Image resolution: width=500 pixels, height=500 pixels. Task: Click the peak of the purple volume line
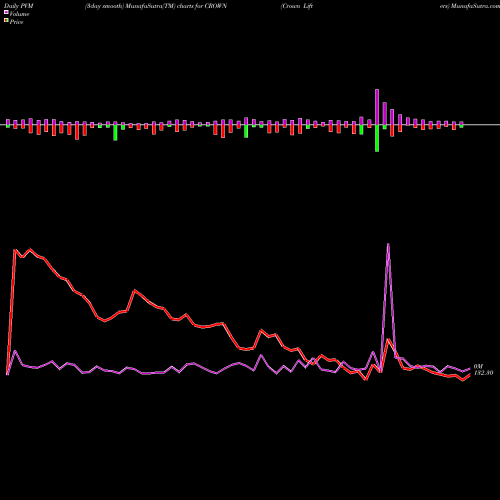point(388,244)
